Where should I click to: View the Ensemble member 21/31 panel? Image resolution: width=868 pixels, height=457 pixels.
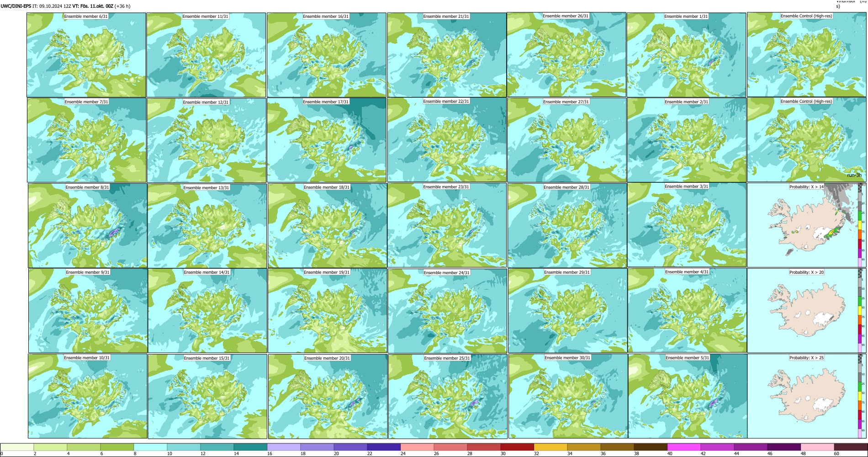[x=447, y=55]
